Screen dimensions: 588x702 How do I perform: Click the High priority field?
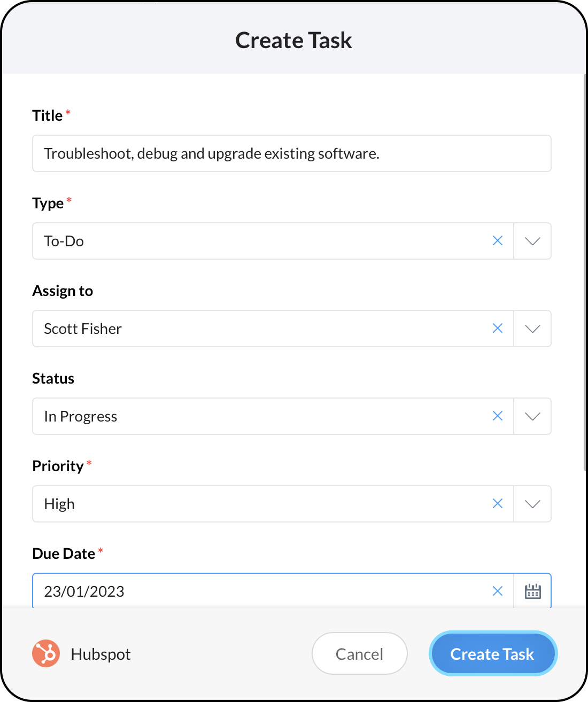[x=257, y=504]
